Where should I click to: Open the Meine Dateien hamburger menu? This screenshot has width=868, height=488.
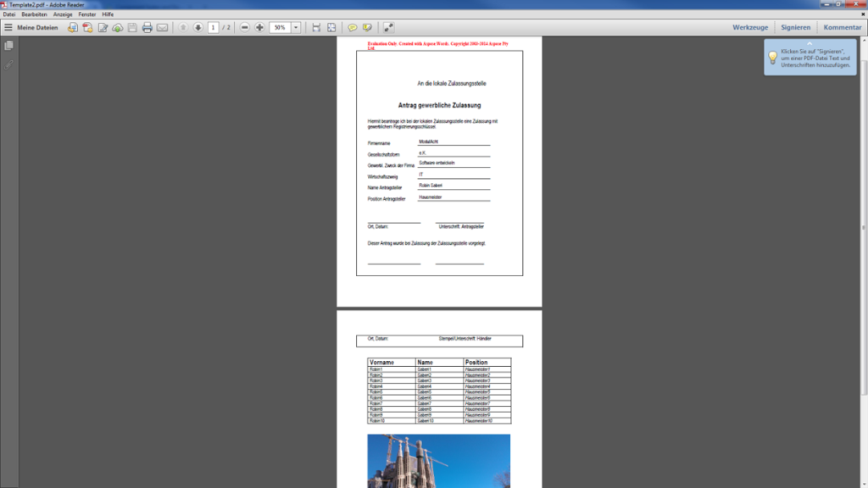8,27
